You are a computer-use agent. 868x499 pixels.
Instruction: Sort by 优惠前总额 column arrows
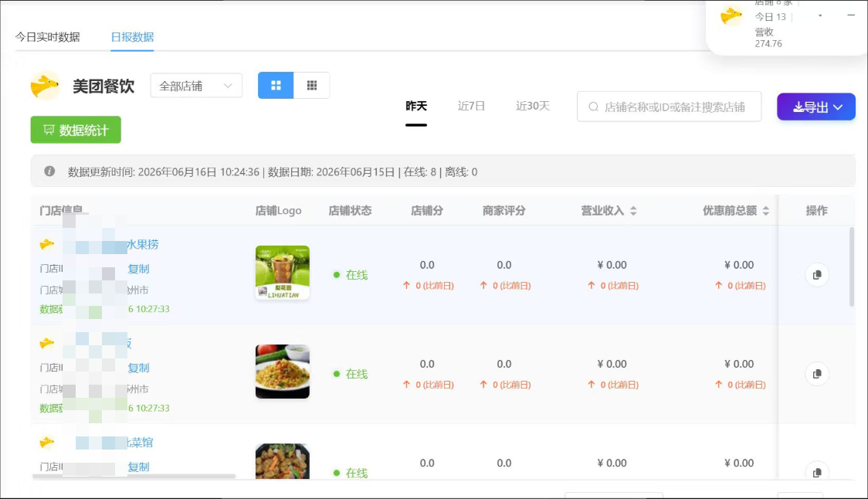(765, 211)
